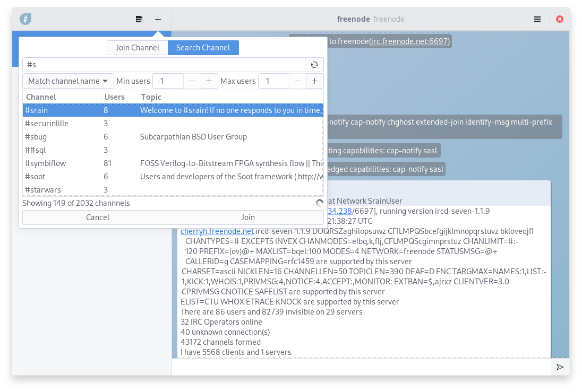Switch to the Join Channel tab
582x392 pixels.
tap(138, 48)
